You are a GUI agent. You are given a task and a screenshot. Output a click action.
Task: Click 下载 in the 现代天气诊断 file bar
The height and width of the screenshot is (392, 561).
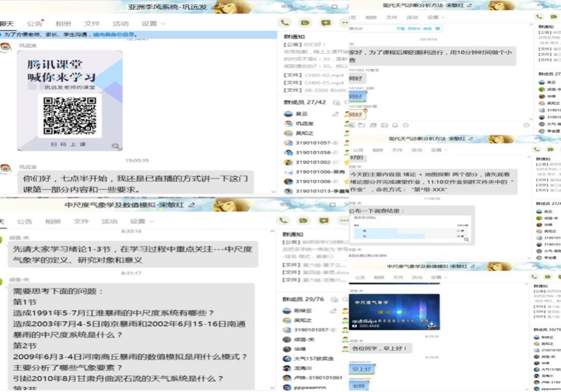(401, 29)
